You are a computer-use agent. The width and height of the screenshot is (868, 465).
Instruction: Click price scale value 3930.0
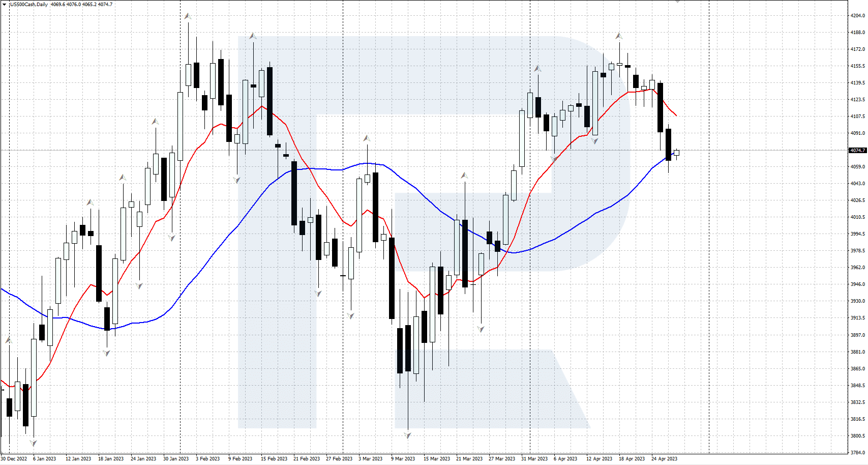(x=858, y=301)
